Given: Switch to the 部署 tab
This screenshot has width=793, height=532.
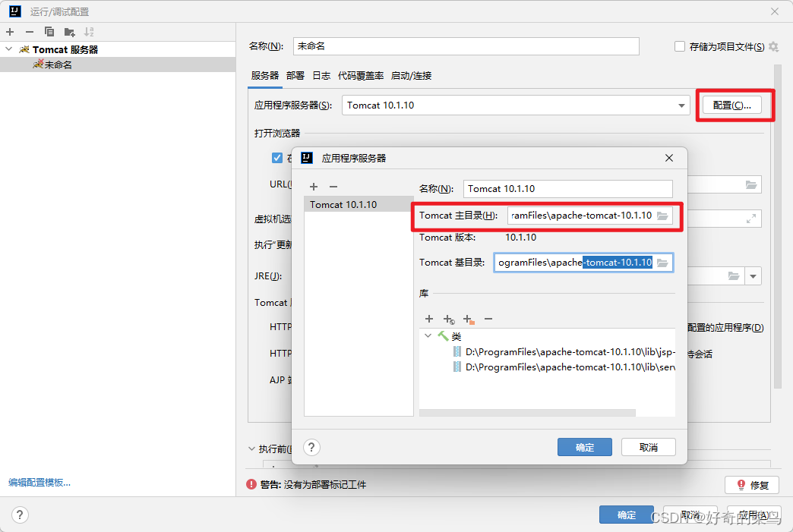Looking at the screenshot, I should click(295, 75).
